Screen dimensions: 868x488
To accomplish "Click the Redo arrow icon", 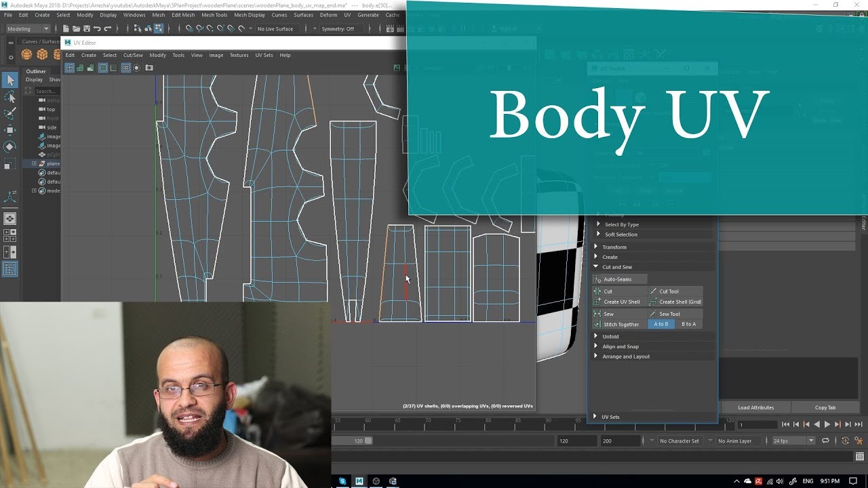I will coord(107,28).
